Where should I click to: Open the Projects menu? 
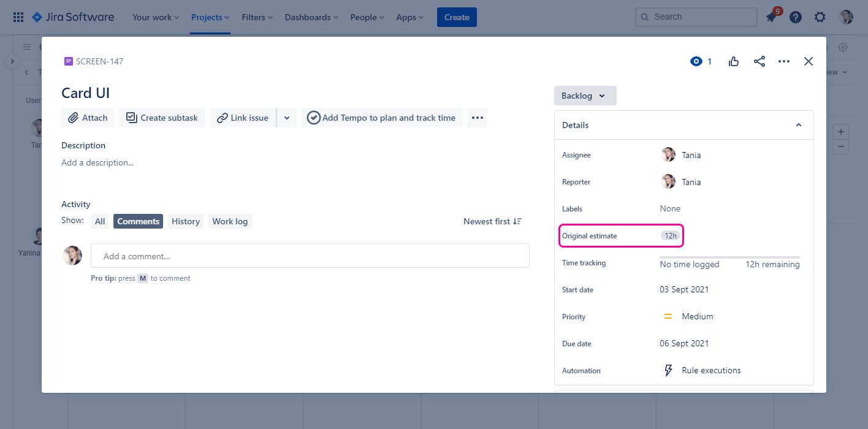210,17
